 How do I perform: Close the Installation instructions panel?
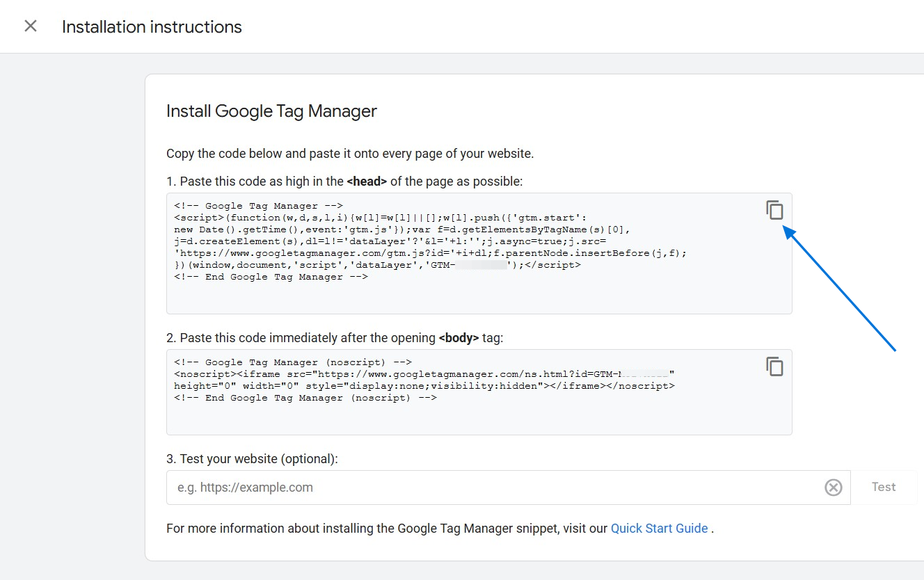pos(31,26)
